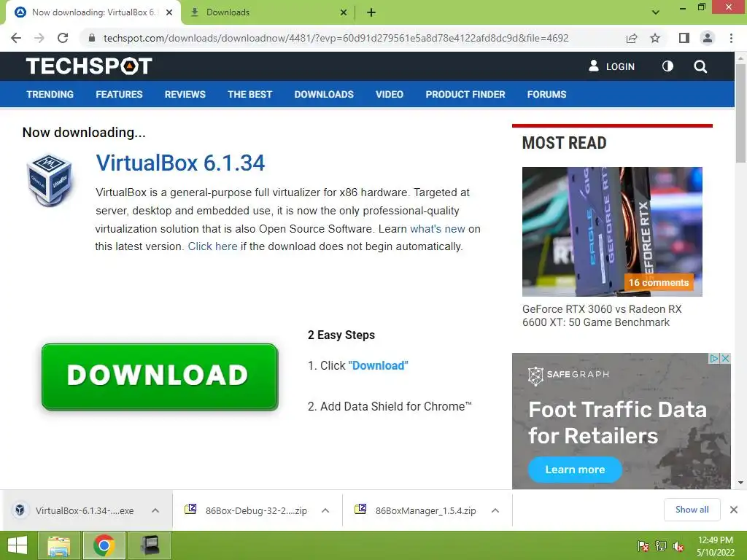This screenshot has width=747, height=560.
Task: Click the VirtualBox cube logo
Action: pyautogui.click(x=49, y=180)
